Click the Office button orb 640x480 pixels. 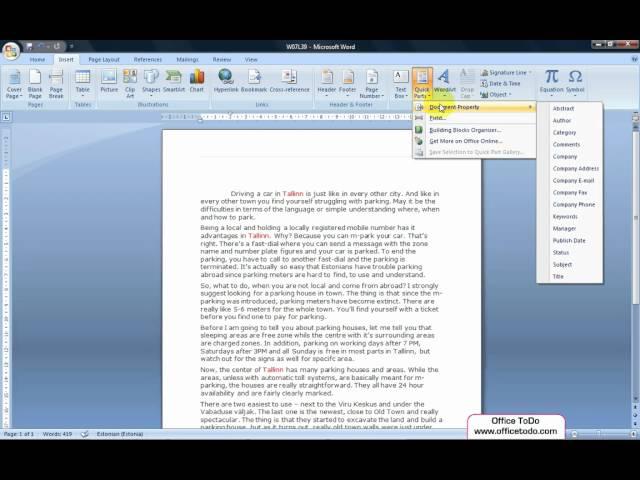[x=11, y=51]
